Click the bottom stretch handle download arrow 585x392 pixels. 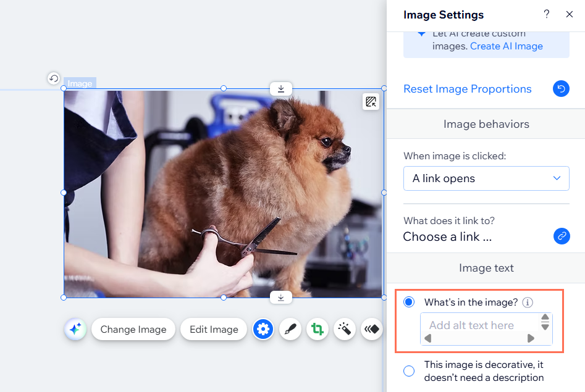[x=281, y=298]
